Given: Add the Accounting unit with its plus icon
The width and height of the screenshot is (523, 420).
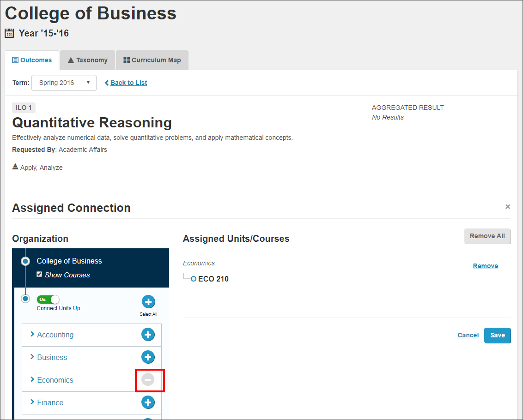Looking at the screenshot, I should pos(148,334).
